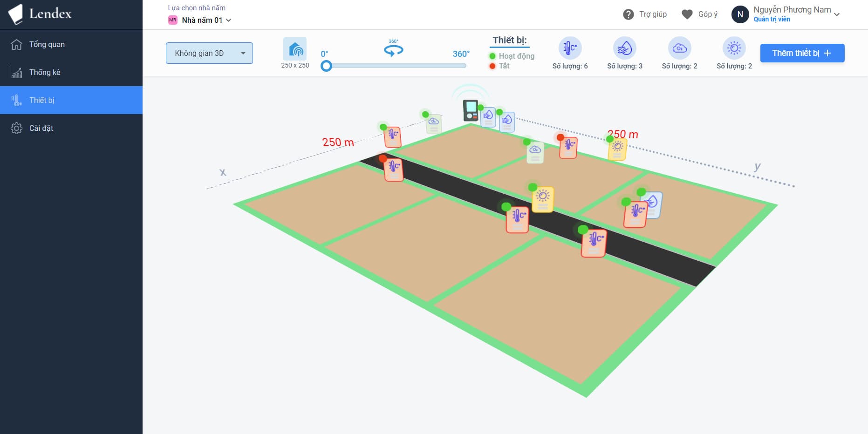Select the gateway controller device in the 3D view
Viewport: 868px width, 434px height.
pyautogui.click(x=471, y=110)
